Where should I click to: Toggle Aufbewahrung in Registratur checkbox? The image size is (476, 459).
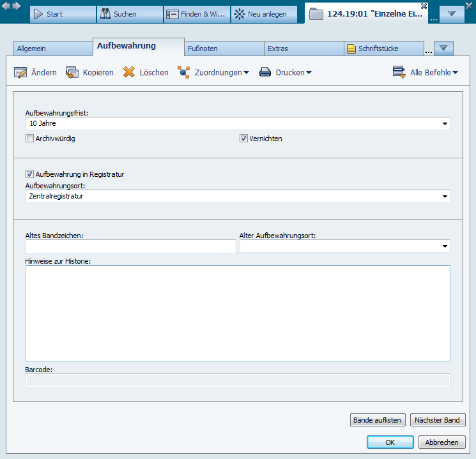pyautogui.click(x=29, y=174)
